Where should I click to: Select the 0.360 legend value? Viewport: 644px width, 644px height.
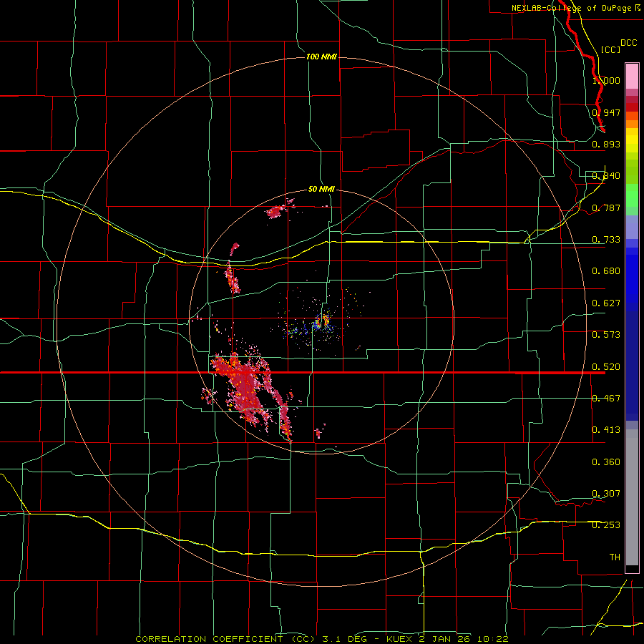pyautogui.click(x=606, y=462)
